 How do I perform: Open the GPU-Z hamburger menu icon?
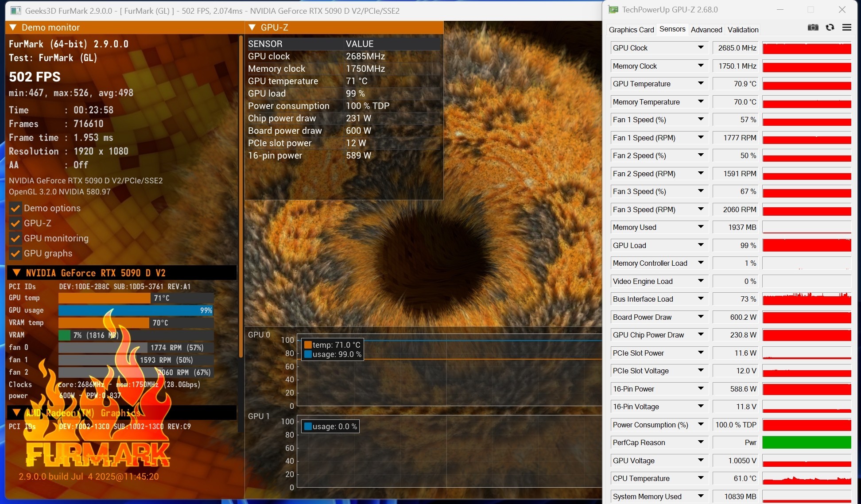tap(846, 27)
